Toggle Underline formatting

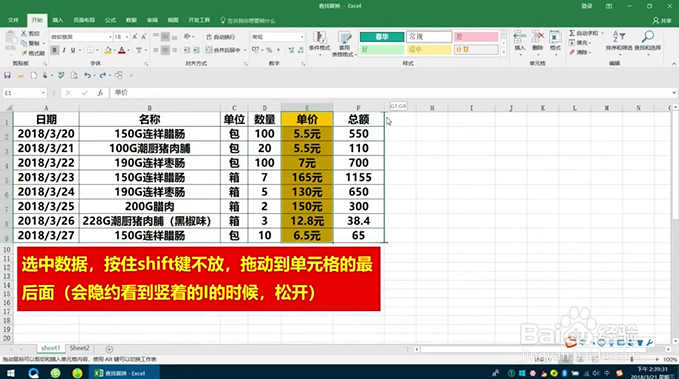click(73, 50)
